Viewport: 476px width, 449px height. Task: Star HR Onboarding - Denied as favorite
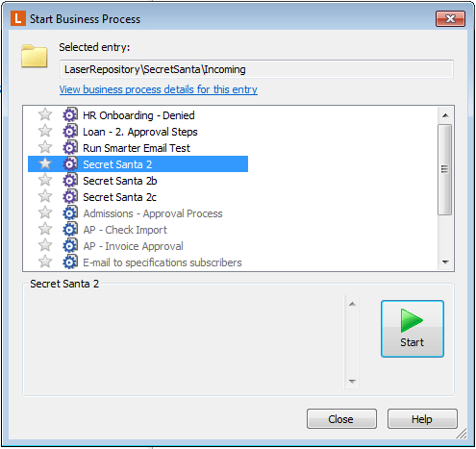click(45, 114)
